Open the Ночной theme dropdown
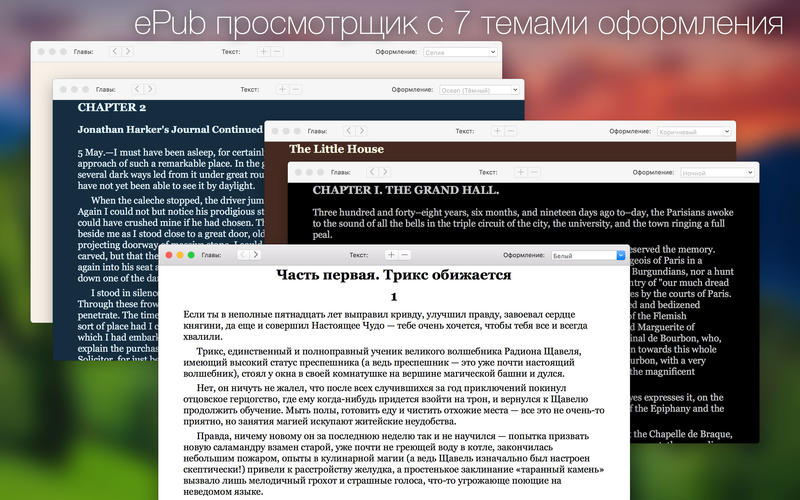Screen dimensions: 800x500 point(717,172)
